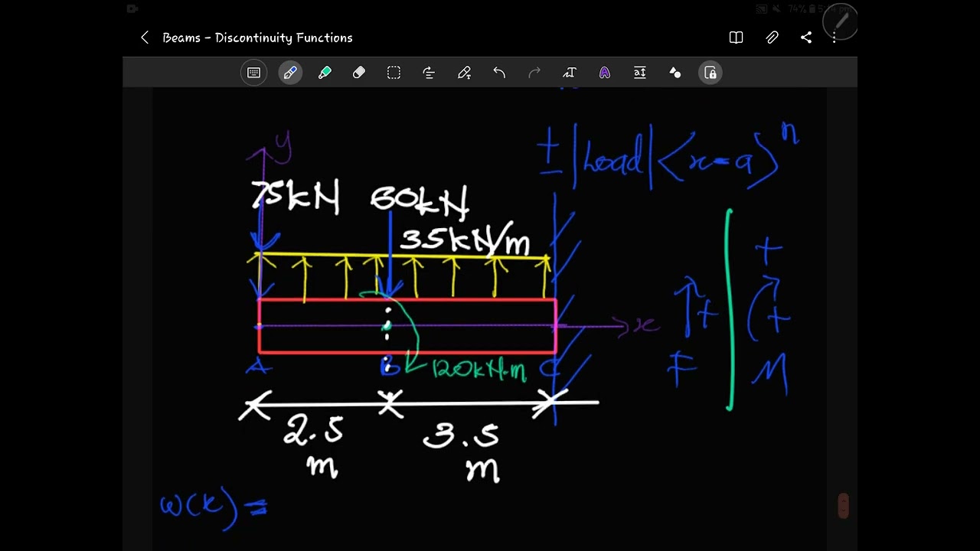This screenshot has width=980, height=551.
Task: Open the three-dot more options menu
Action: 835,37
